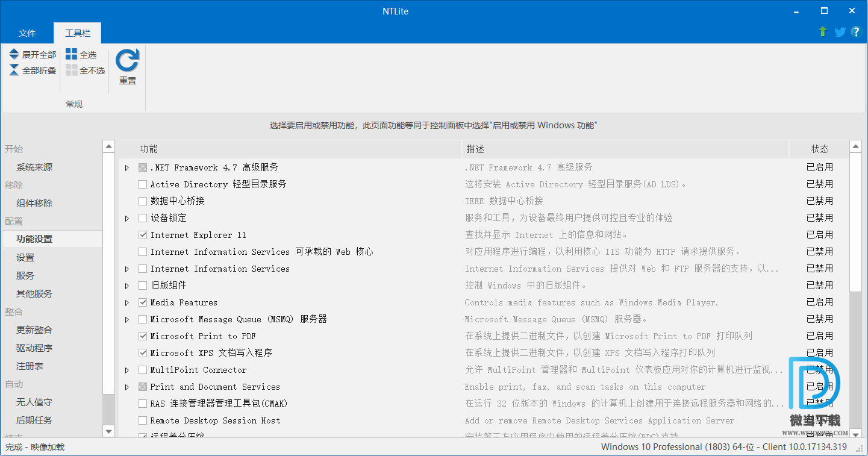
Task: Uncheck Microsoft XPS 文档写入程序 checkbox
Action: pos(143,353)
